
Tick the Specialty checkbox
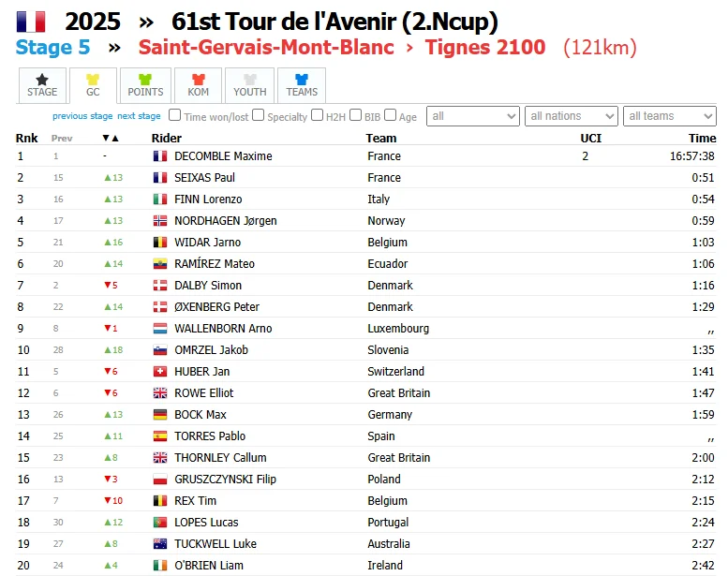[259, 114]
